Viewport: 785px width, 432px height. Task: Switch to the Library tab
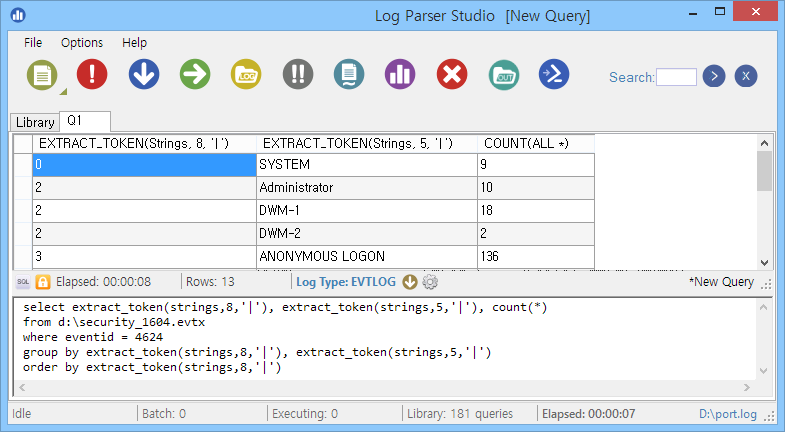pos(35,122)
